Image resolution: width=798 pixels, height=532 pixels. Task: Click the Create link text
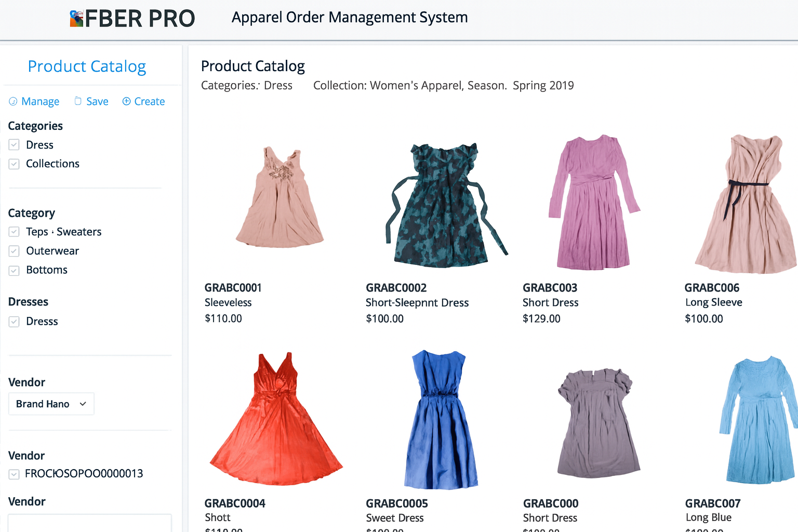(x=149, y=101)
